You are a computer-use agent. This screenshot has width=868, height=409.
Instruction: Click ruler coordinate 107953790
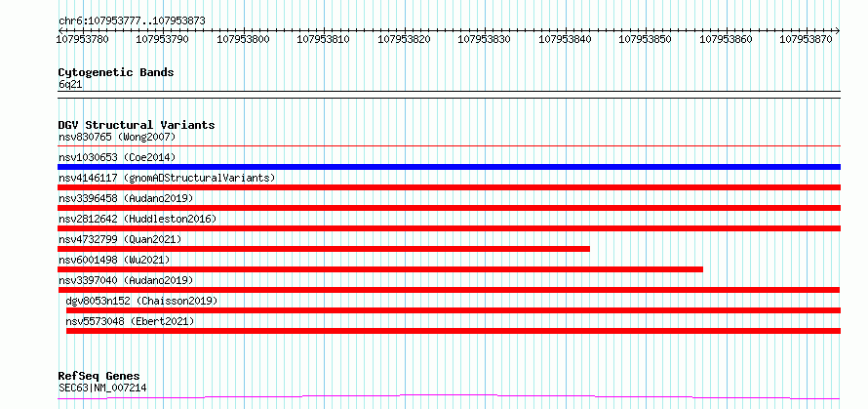tap(162, 39)
